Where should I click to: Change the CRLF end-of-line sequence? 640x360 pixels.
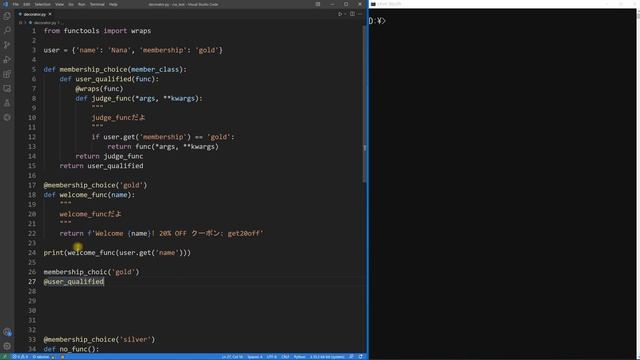285,357
